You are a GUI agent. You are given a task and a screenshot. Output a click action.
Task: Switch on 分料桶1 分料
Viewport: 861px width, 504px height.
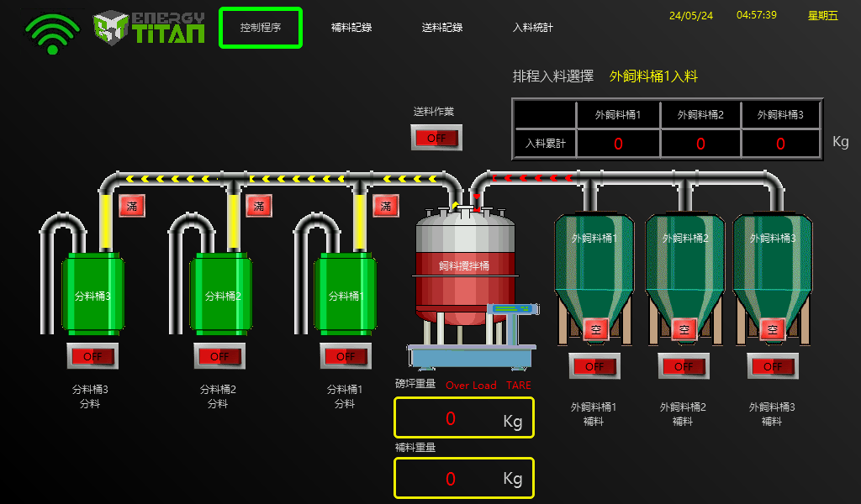tap(346, 357)
